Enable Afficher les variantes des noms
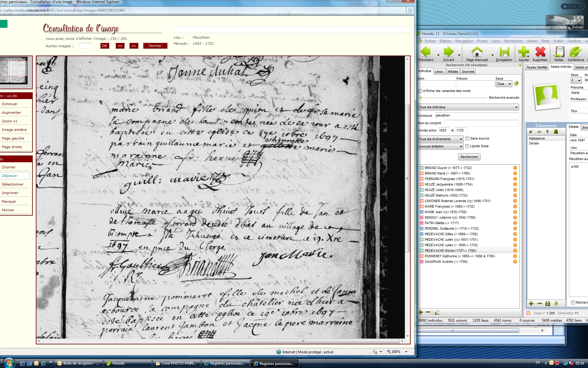 (x=420, y=91)
